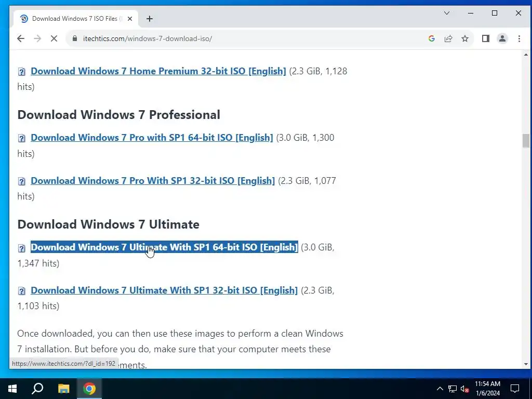Click the scrollbar up arrow
Viewport: 532px width, 399px height.
(x=526, y=55)
